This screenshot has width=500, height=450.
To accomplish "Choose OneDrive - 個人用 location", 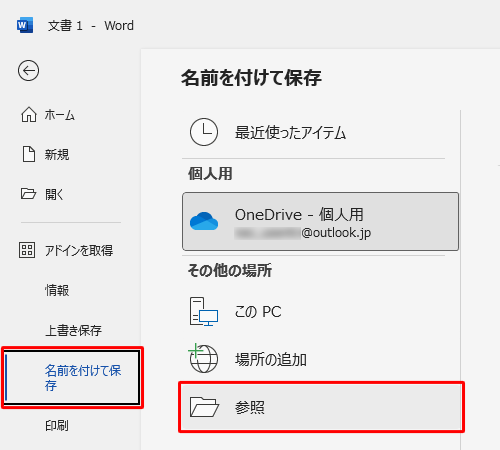I will [x=320, y=221].
